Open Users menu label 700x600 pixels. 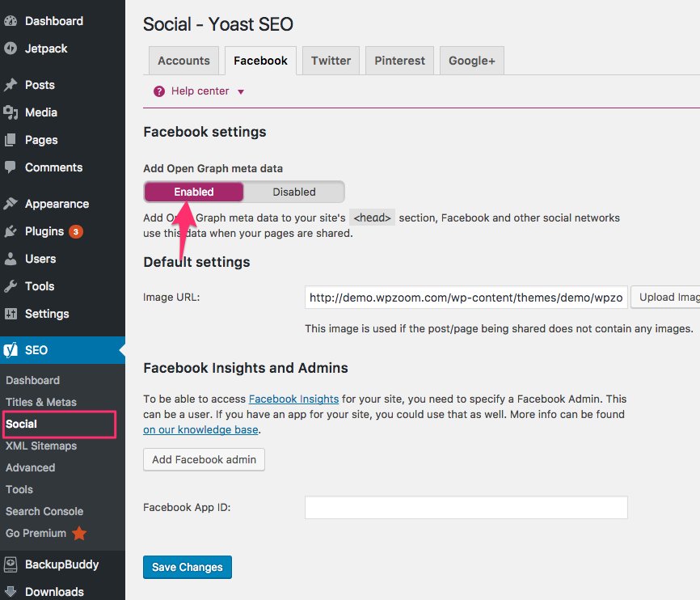pos(40,259)
